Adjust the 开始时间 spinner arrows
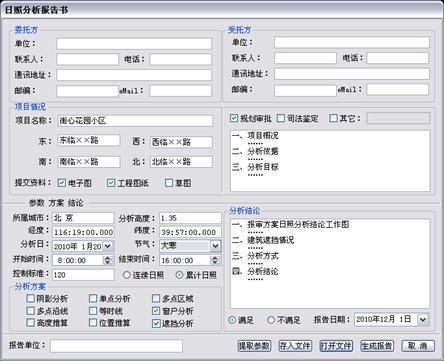This screenshot has width=444, height=361. (x=107, y=260)
